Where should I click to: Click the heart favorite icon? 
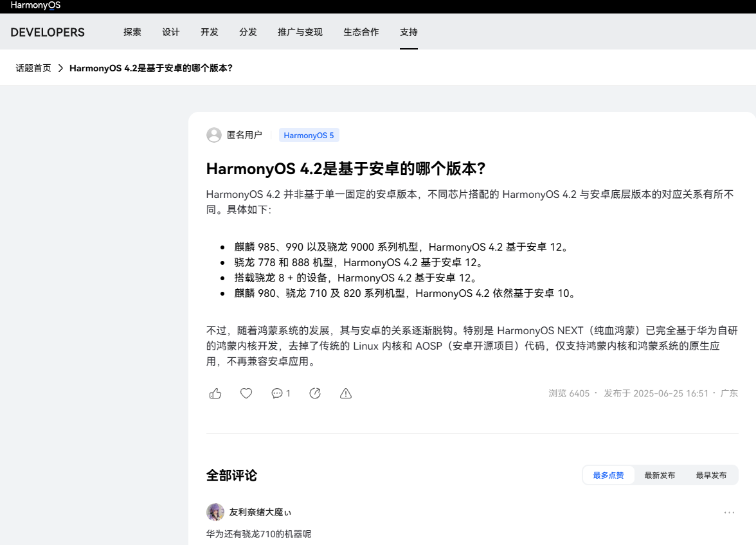[x=246, y=393]
